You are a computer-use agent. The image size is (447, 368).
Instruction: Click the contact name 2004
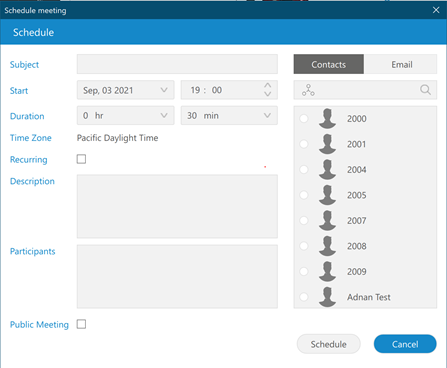[357, 170]
